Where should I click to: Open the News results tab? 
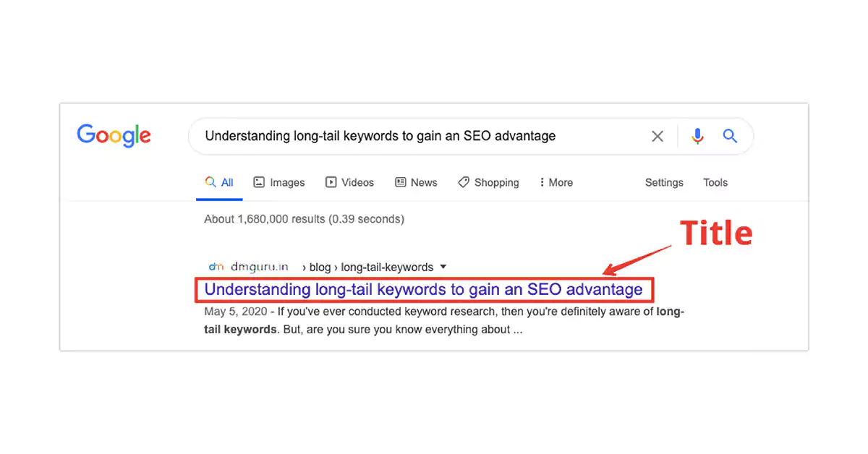click(x=416, y=183)
